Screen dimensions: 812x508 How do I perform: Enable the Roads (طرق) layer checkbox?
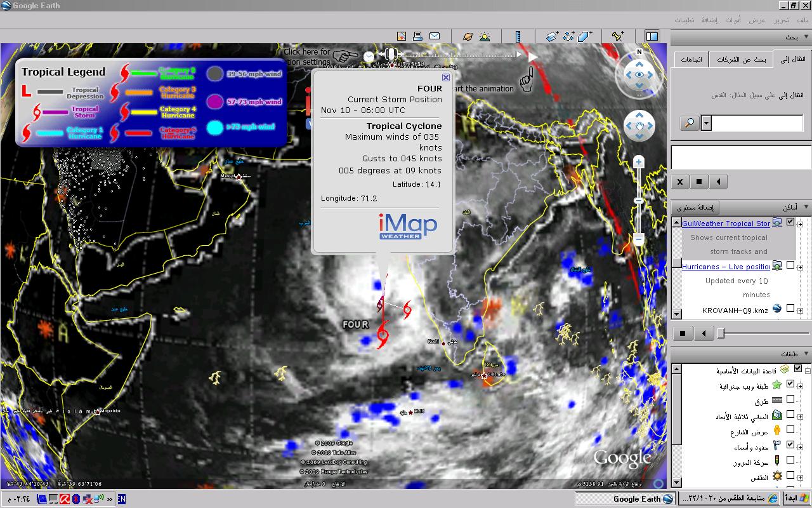(790, 399)
